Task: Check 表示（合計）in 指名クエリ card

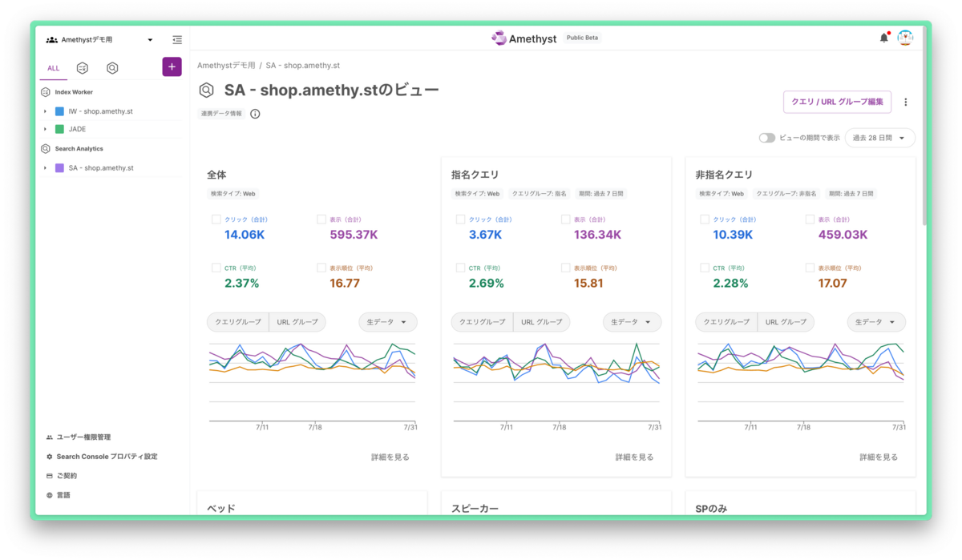Action: [566, 219]
